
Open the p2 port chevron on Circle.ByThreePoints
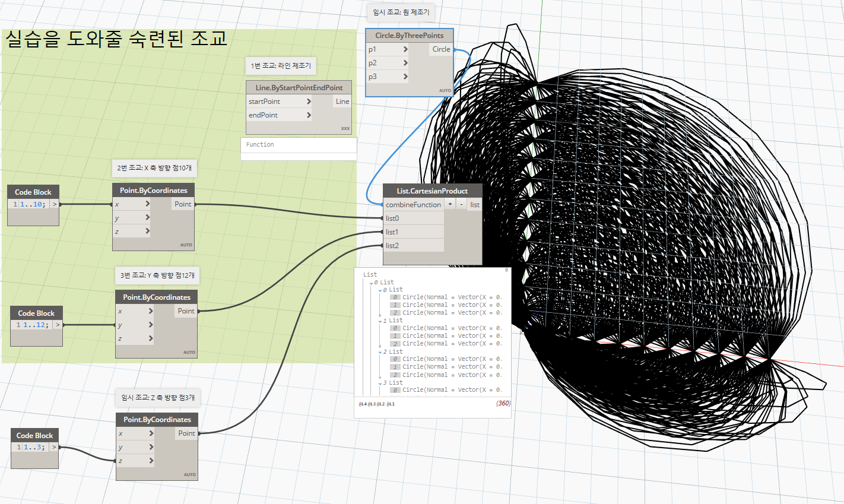tap(405, 63)
